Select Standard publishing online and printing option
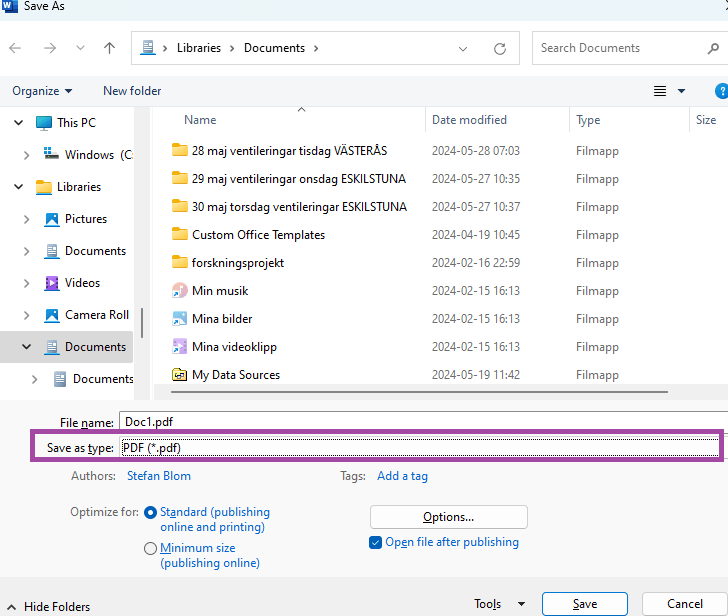The height and width of the screenshot is (616, 728). 207,519
